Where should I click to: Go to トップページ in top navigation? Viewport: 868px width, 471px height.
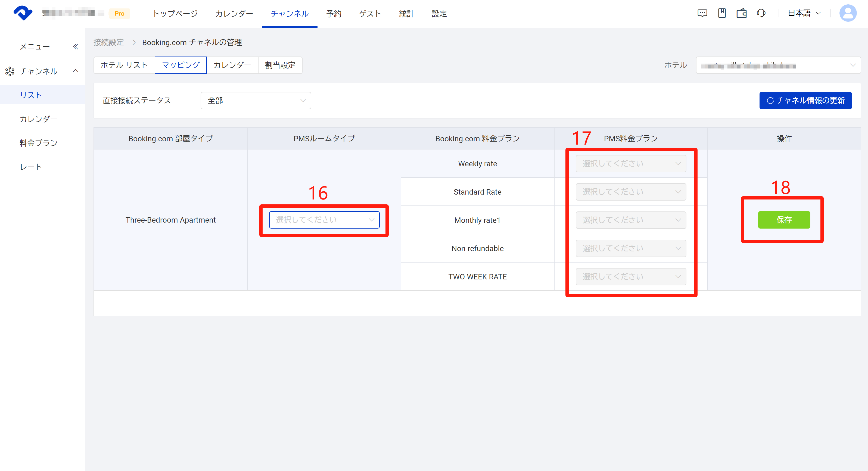(x=175, y=14)
